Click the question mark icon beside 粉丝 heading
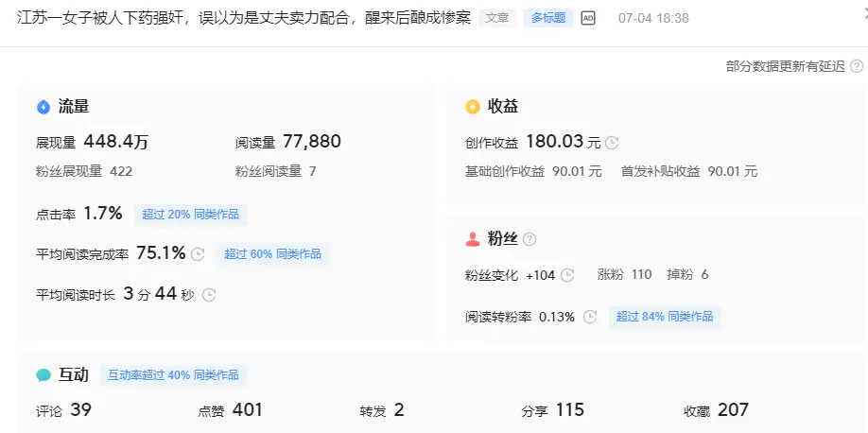 pos(529,239)
